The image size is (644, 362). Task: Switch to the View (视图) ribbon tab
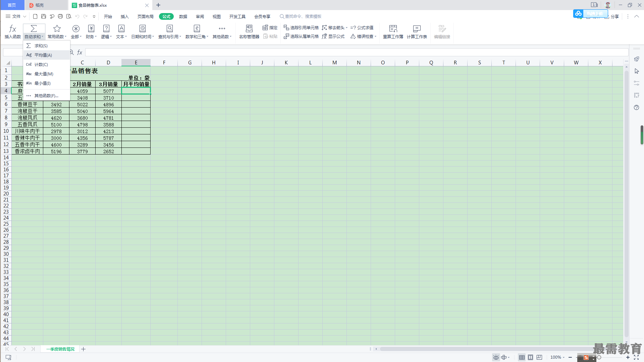click(217, 16)
